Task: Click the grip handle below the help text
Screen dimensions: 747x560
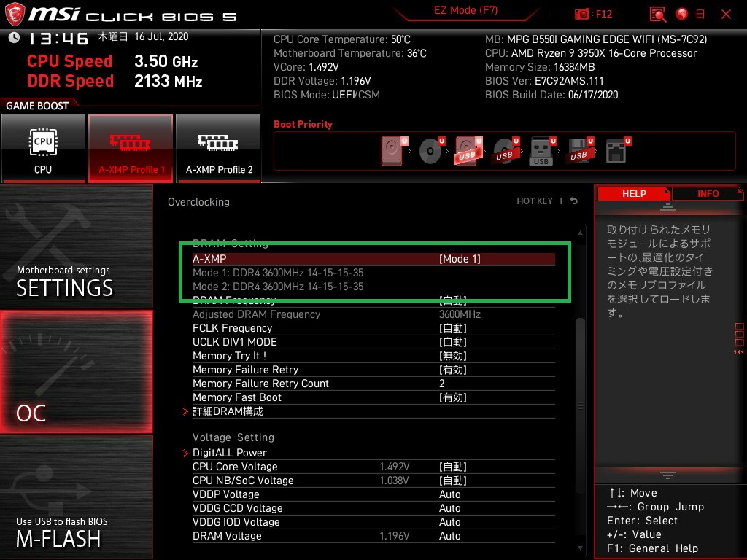Action: [x=668, y=475]
